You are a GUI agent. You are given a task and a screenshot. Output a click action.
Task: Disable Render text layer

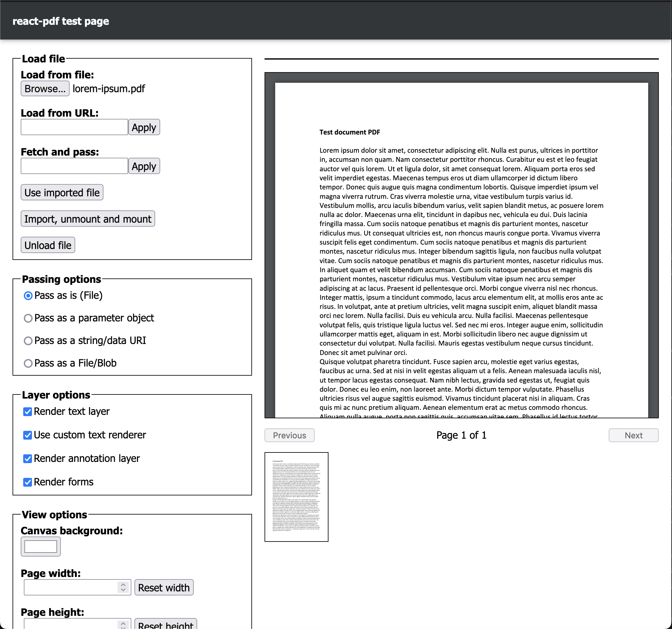pyautogui.click(x=27, y=412)
